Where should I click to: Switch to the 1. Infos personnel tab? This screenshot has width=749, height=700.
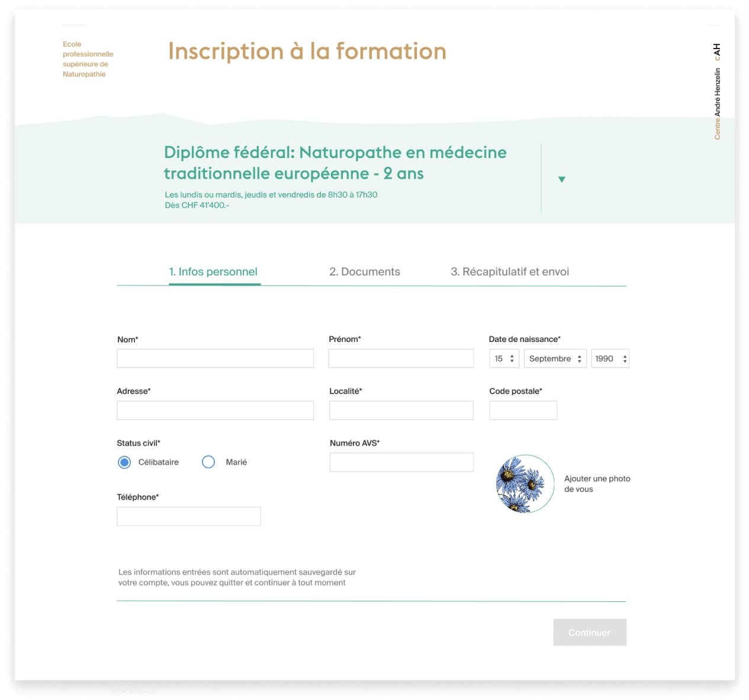(x=213, y=272)
